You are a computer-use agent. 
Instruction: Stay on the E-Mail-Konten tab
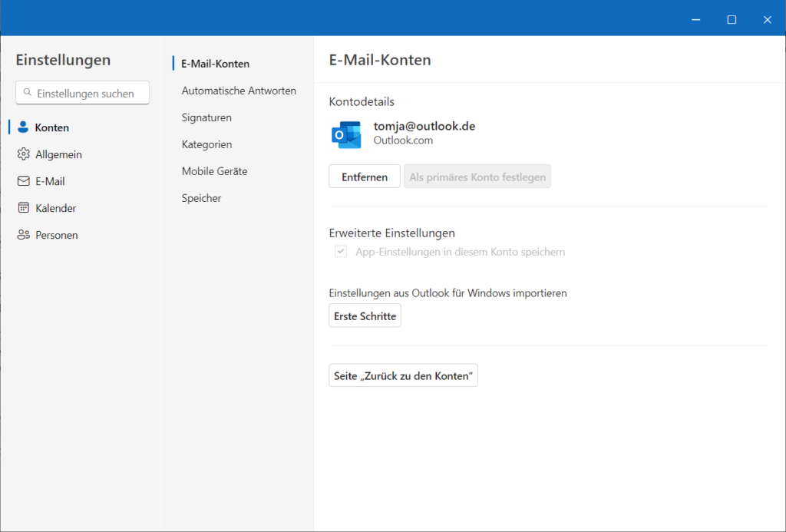pos(214,63)
